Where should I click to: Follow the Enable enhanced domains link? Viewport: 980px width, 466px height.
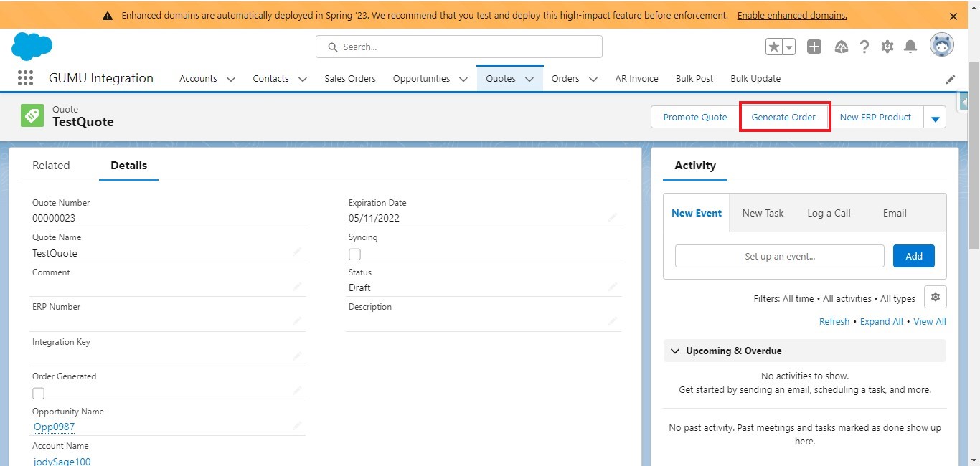[792, 16]
